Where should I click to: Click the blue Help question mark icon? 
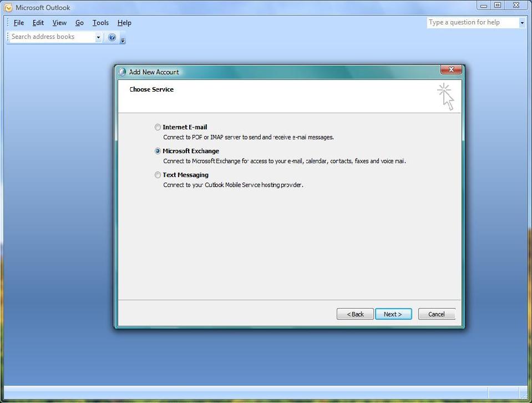[112, 37]
